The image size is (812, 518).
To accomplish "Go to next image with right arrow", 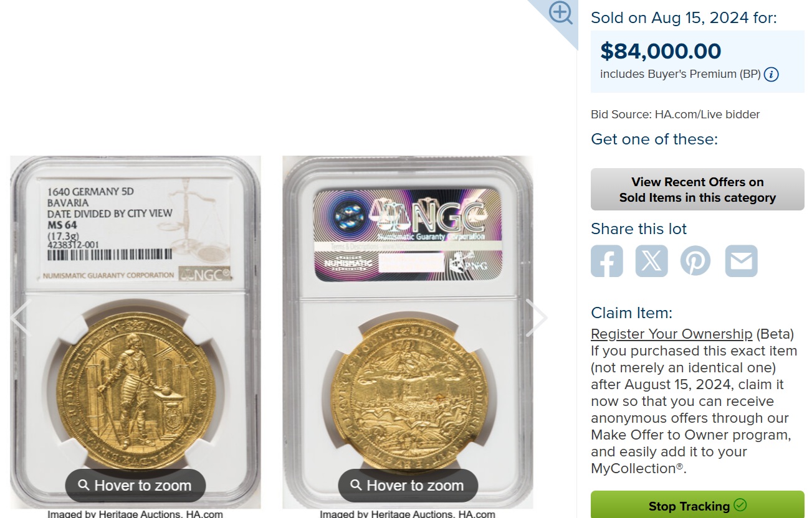I will pos(537,318).
